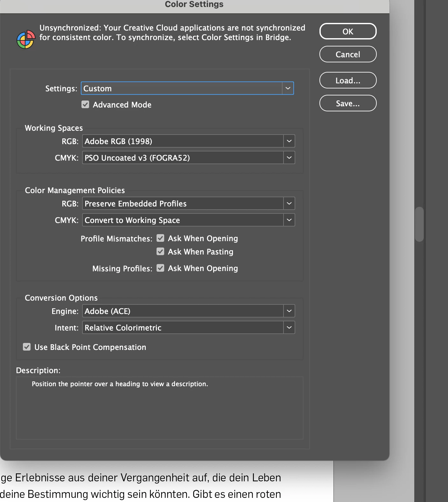
Task: Open the Intent Relative Colorimetric dropdown
Action: pos(189,327)
